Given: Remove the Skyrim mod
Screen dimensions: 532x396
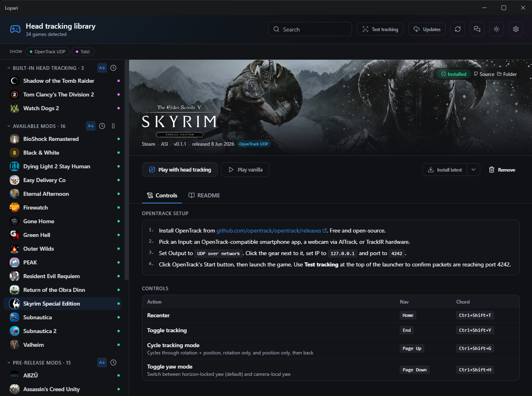Looking at the screenshot, I should coord(502,170).
